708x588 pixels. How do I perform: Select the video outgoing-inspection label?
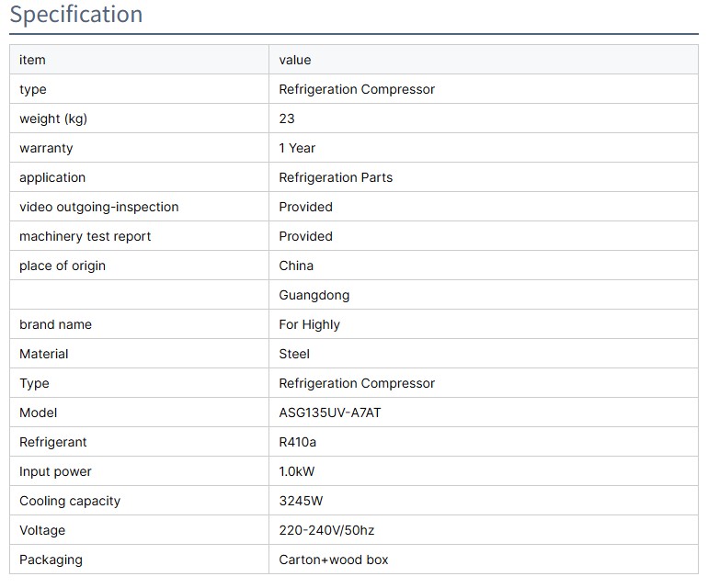click(98, 207)
